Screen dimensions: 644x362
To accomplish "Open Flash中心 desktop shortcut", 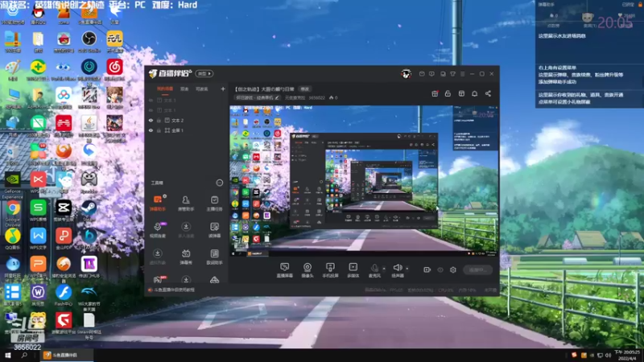I will (x=64, y=295).
